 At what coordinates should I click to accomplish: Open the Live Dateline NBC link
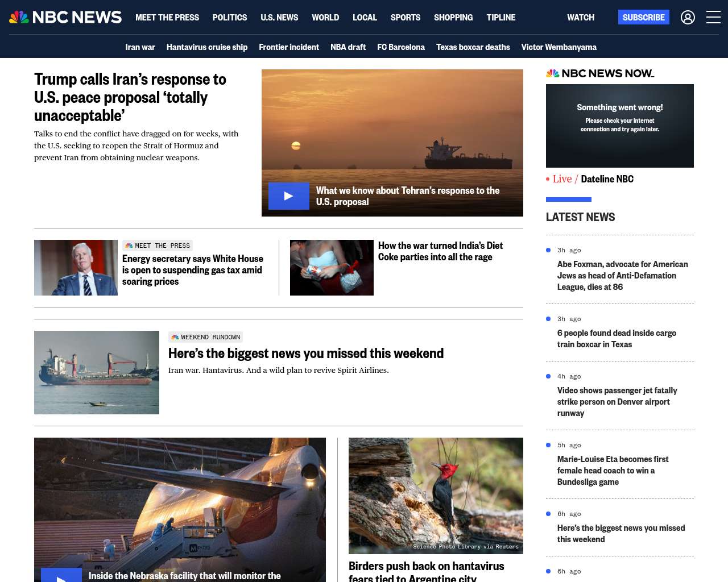pos(590,179)
